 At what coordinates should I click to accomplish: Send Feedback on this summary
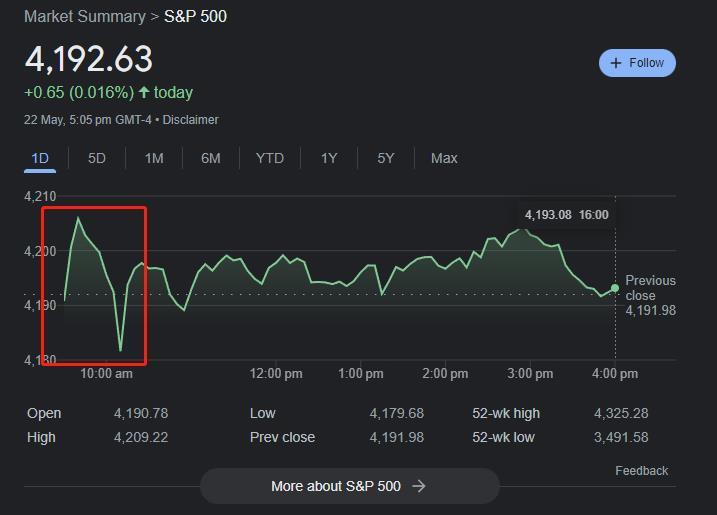641,471
